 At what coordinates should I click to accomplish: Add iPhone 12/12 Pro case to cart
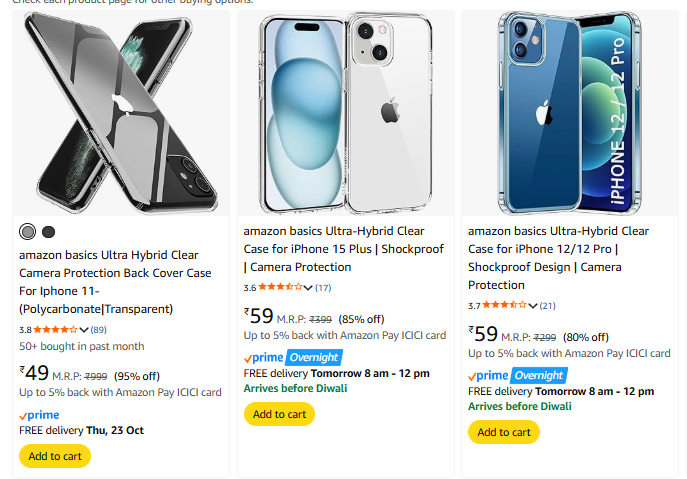tap(503, 432)
